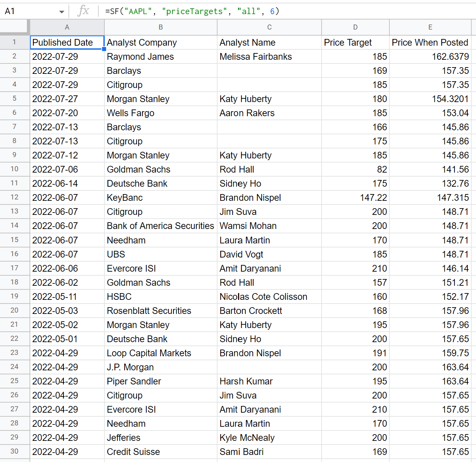Click the 'Jefferies' cell
476x462 pixels.
[x=161, y=438]
